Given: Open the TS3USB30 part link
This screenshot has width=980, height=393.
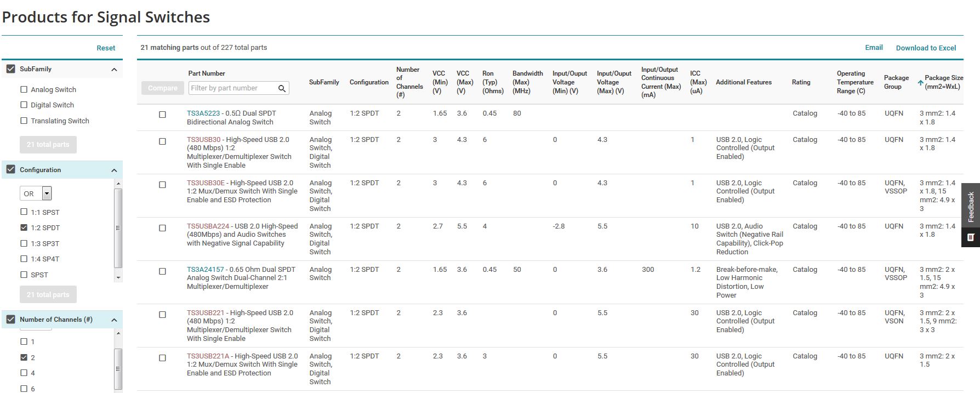Looking at the screenshot, I should (x=203, y=140).
